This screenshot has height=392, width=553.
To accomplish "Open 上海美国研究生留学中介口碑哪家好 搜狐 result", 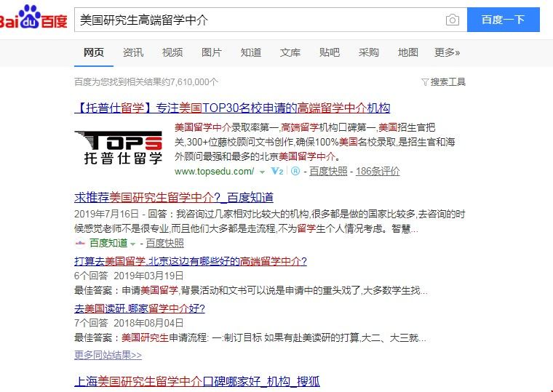I will (x=197, y=381).
